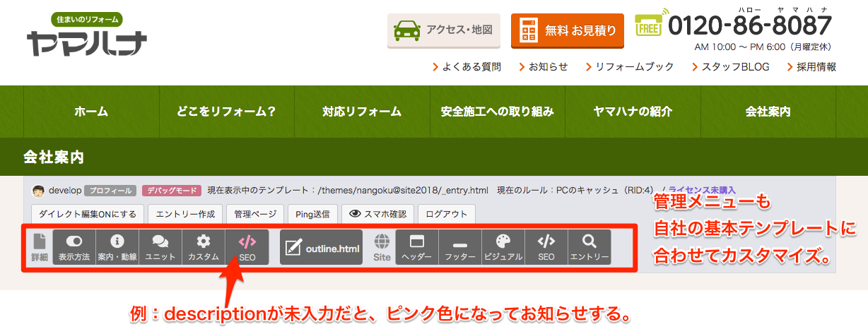
Task: Open the ヘッダー site icon button
Action: pos(416,247)
